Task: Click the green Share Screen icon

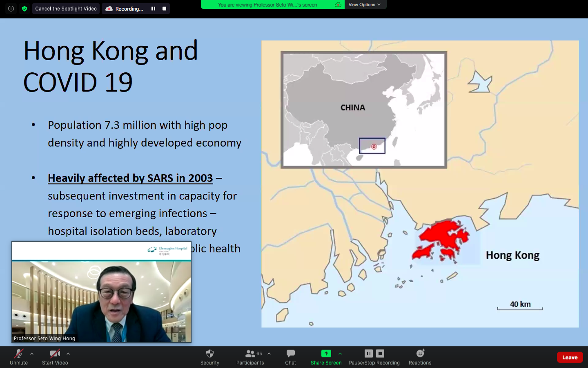Action: [x=326, y=354]
